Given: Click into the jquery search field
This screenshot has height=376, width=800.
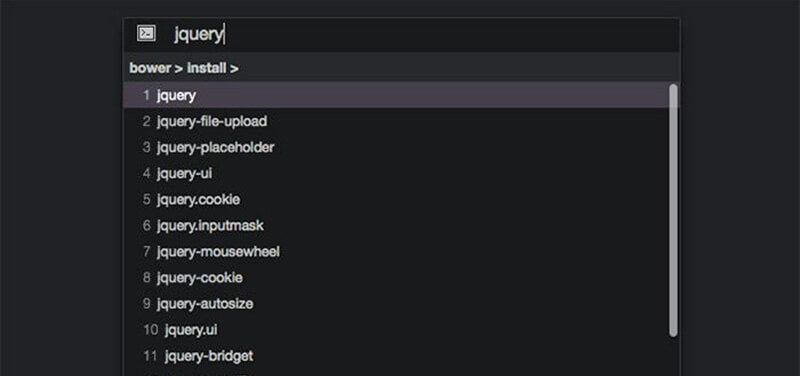Looking at the screenshot, I should 423,35.
